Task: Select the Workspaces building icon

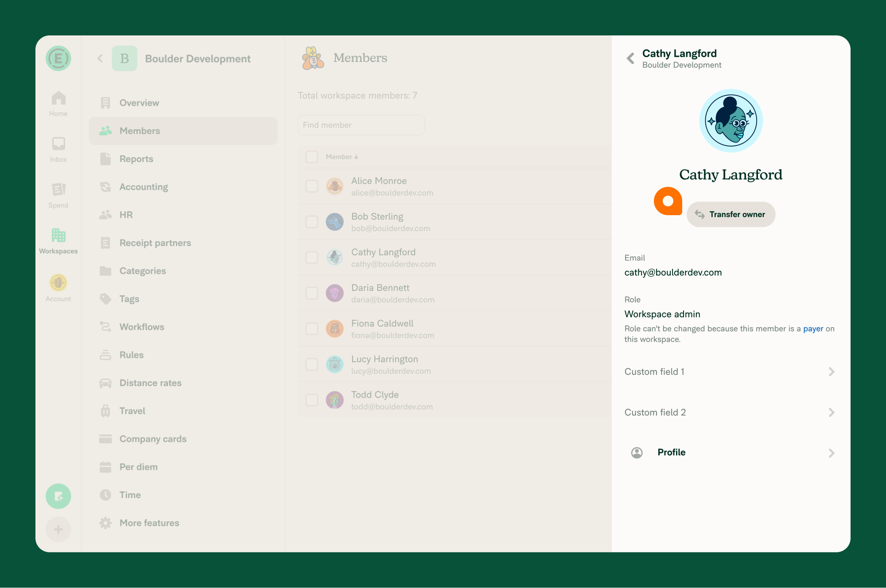Action: pos(58,235)
